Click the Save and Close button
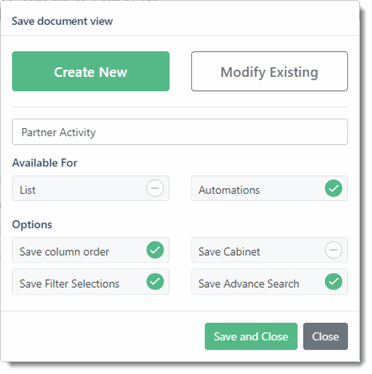The width and height of the screenshot is (372, 374). tap(251, 336)
